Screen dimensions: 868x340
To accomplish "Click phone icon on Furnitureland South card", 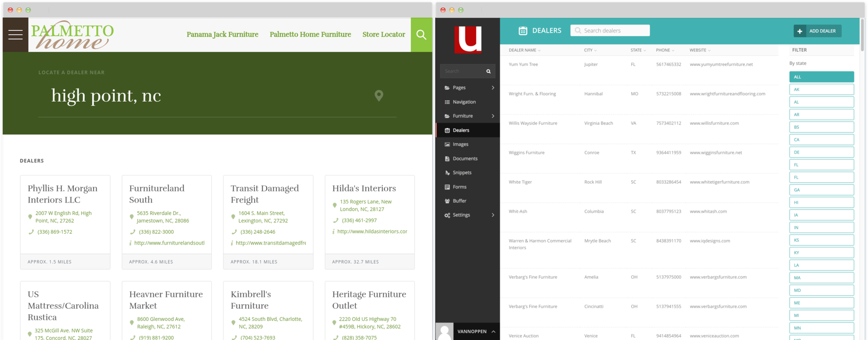I will (x=132, y=232).
